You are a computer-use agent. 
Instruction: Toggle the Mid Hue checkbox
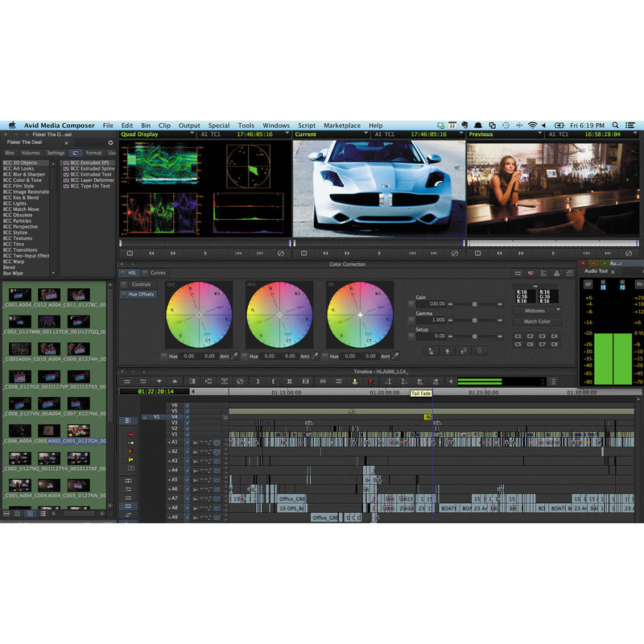coord(245,356)
